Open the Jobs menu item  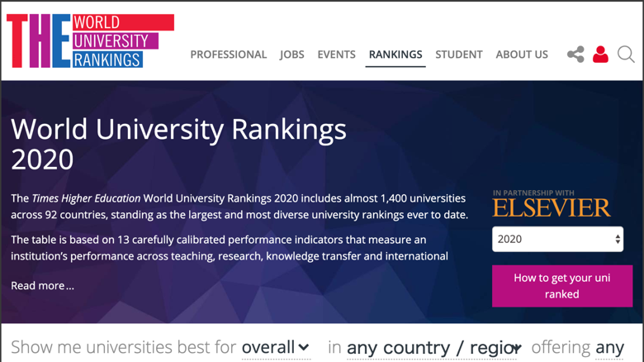(x=292, y=55)
